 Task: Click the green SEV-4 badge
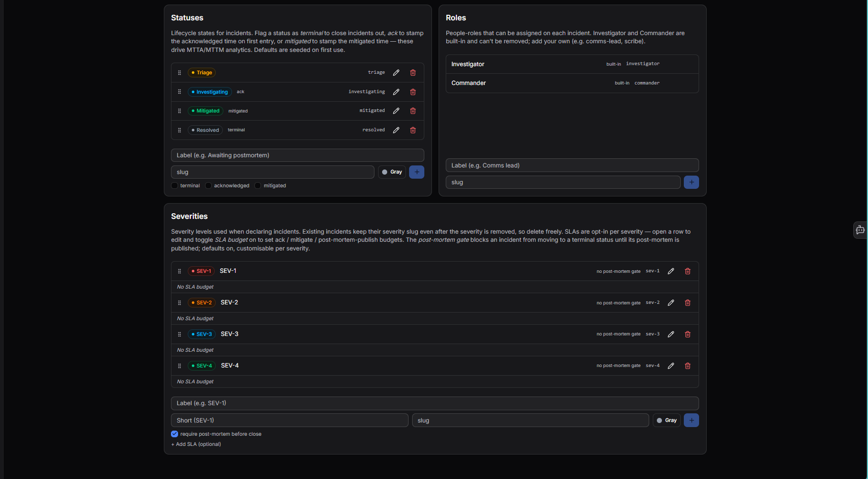pos(201,366)
